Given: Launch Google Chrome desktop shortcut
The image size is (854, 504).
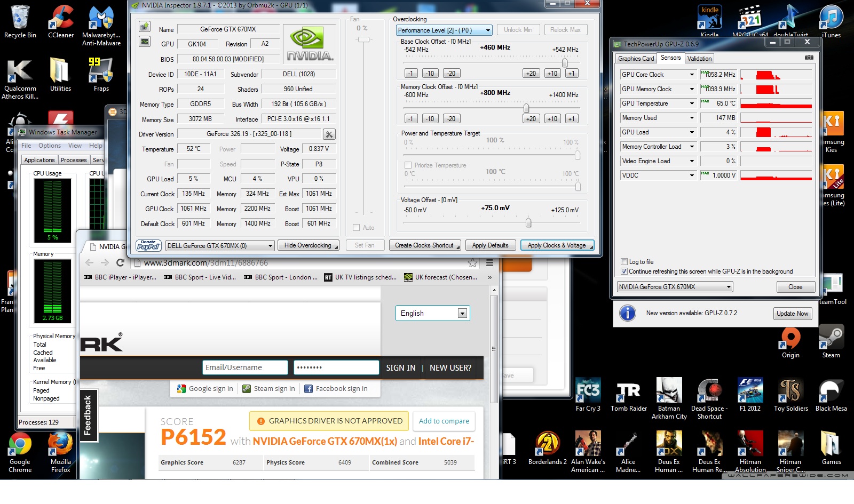Looking at the screenshot, I should 20,452.
